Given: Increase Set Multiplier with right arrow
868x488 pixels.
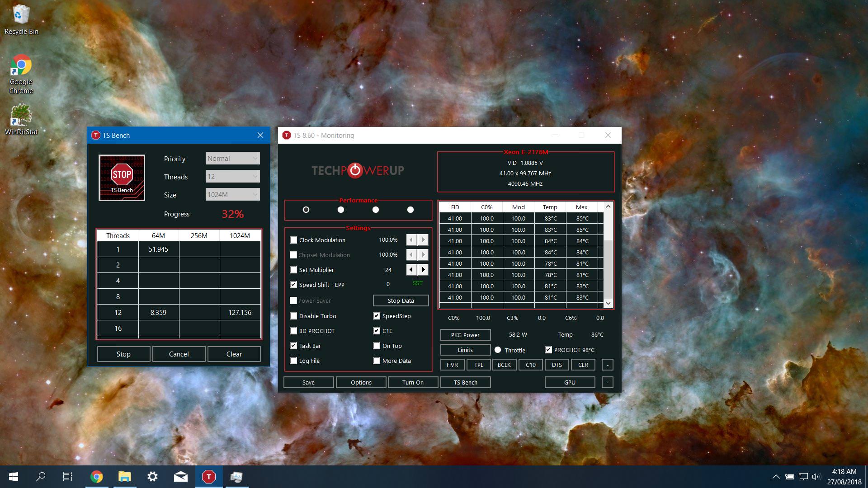Looking at the screenshot, I should click(423, 270).
